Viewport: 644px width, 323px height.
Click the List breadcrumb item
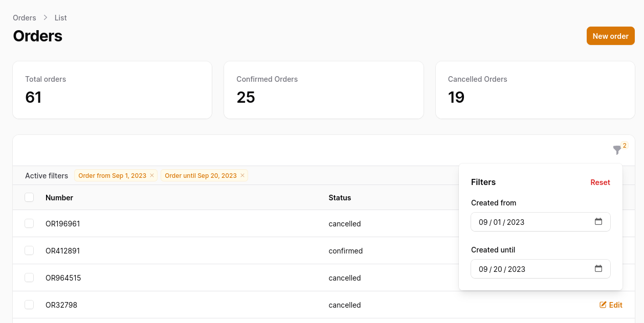click(x=61, y=18)
